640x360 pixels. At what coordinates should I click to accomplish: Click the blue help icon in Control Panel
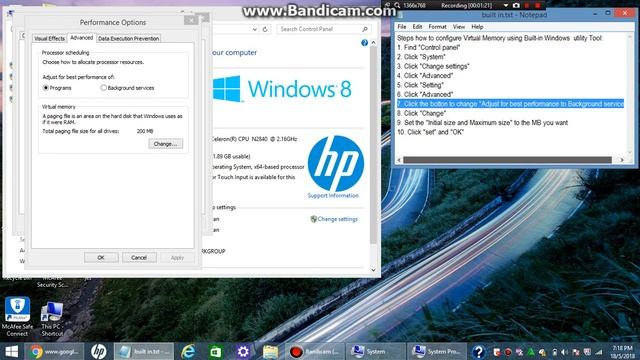pyautogui.click(x=364, y=43)
